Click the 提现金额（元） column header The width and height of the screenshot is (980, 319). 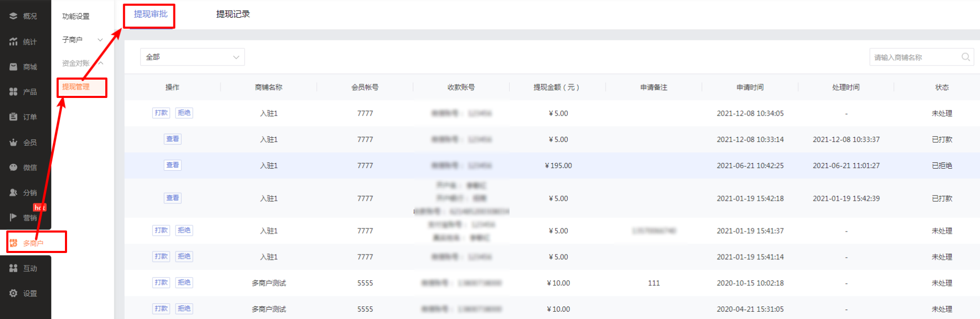(x=557, y=87)
